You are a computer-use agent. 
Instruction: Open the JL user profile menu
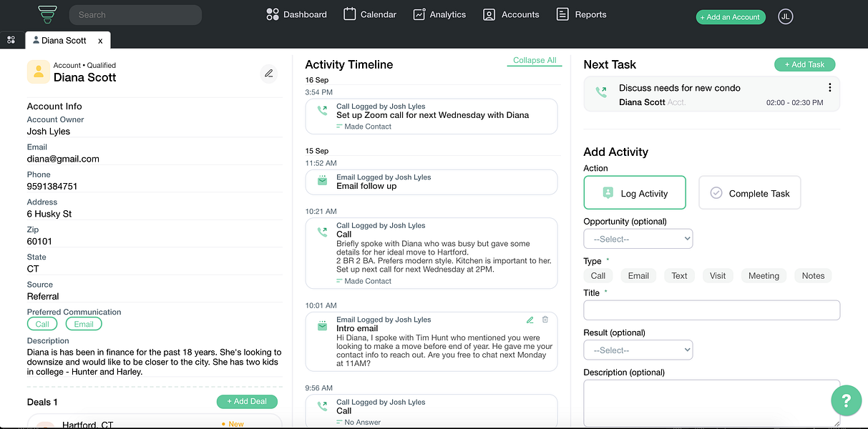coord(785,16)
